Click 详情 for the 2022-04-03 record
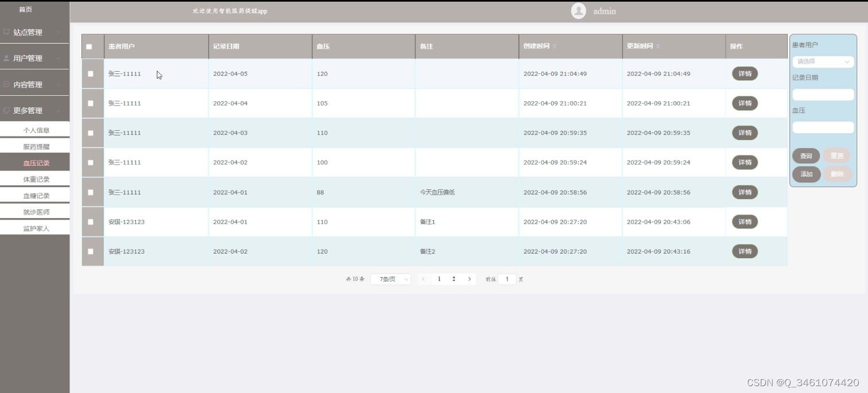 [745, 133]
